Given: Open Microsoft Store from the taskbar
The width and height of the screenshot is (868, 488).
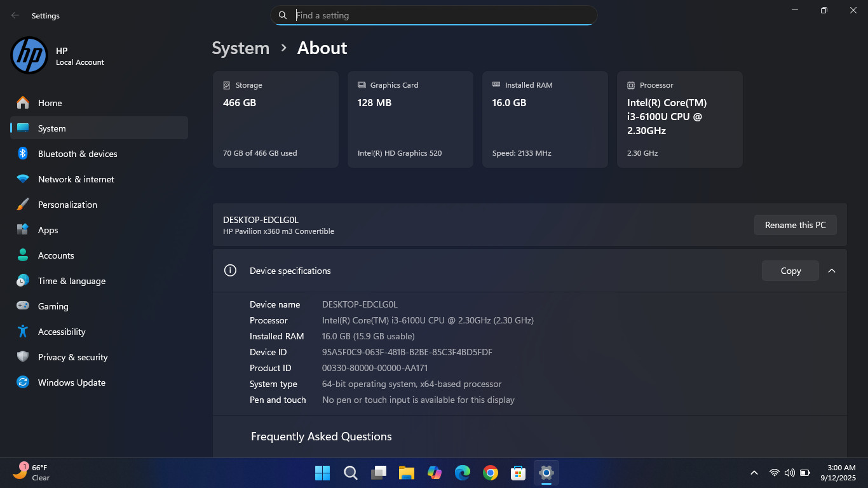Looking at the screenshot, I should (519, 473).
